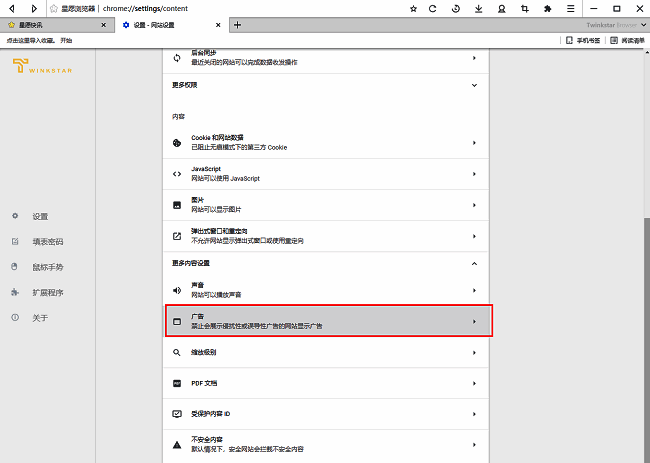Click the browser back arrow
Image resolution: width=650 pixels, height=463 pixels.
pos(11,8)
